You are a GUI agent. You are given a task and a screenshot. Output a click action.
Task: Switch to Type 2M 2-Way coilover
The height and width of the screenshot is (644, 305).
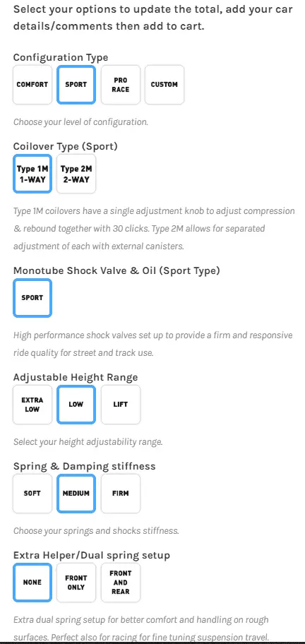76,174
